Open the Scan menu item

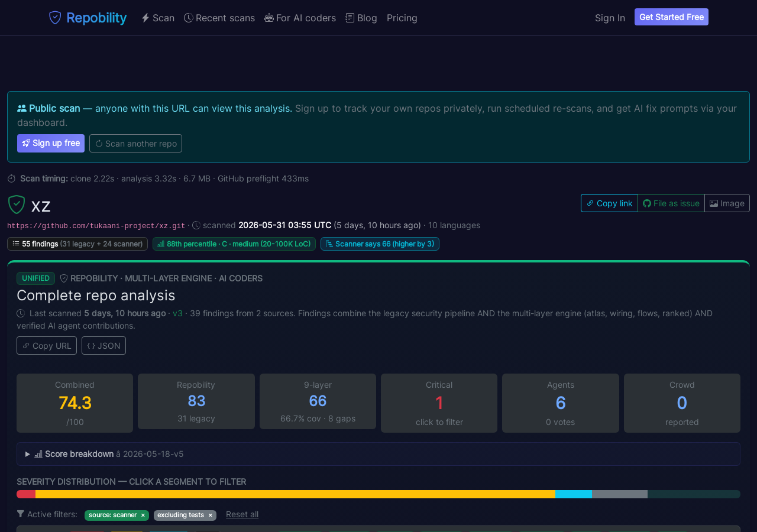[158, 18]
